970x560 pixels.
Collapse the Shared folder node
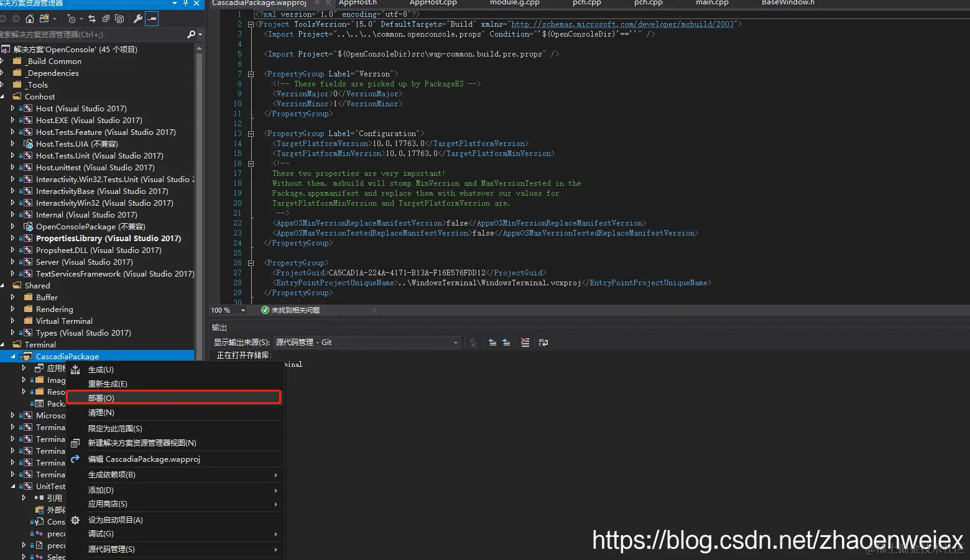click(x=2, y=286)
